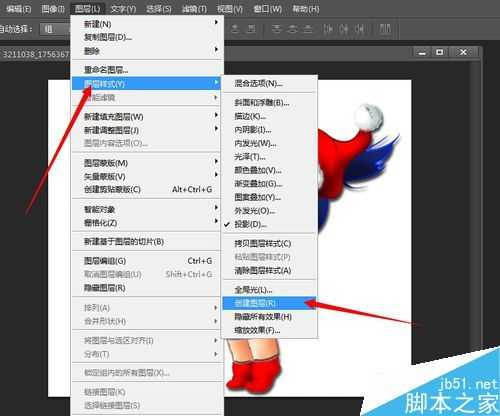The width and height of the screenshot is (500, 416).
Task: Click the highlighted 创建图层(R) entry
Action: pyautogui.click(x=269, y=303)
